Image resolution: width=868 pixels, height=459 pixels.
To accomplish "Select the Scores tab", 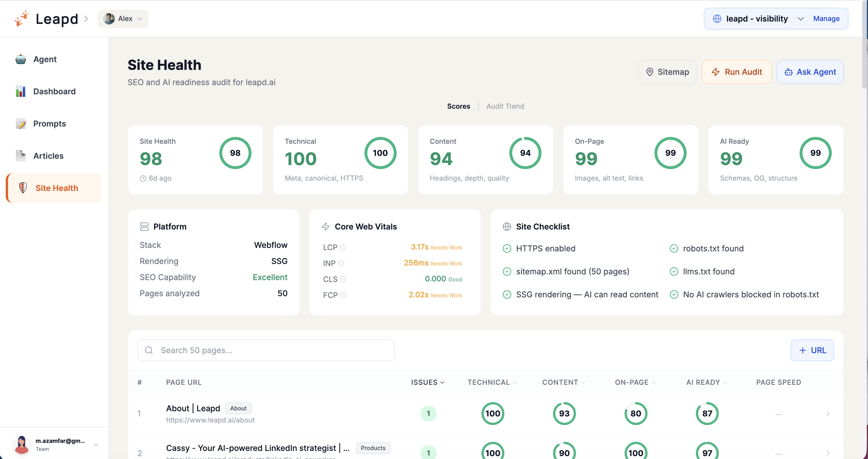I will click(459, 106).
